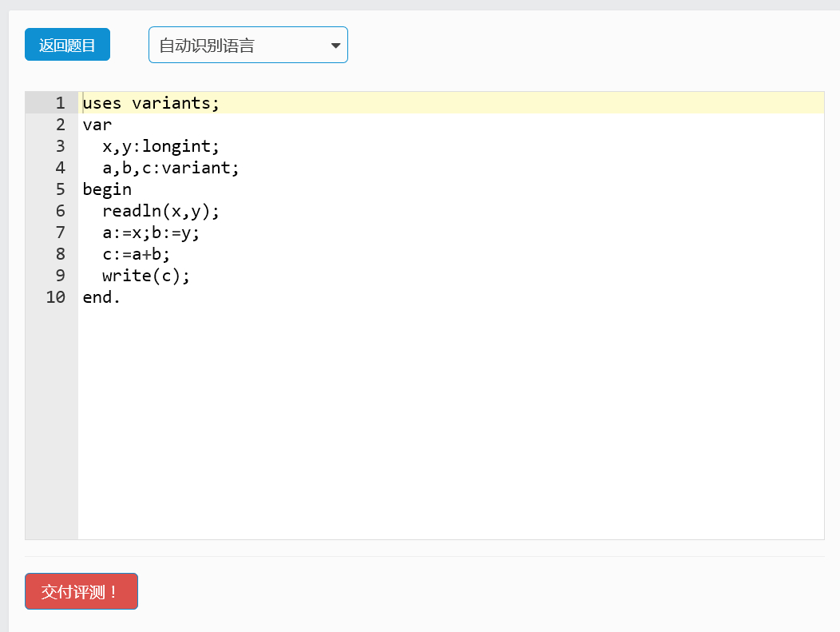This screenshot has height=632, width=840.
Task: Open the 自动识别语言 language dropdown
Action: (x=248, y=45)
